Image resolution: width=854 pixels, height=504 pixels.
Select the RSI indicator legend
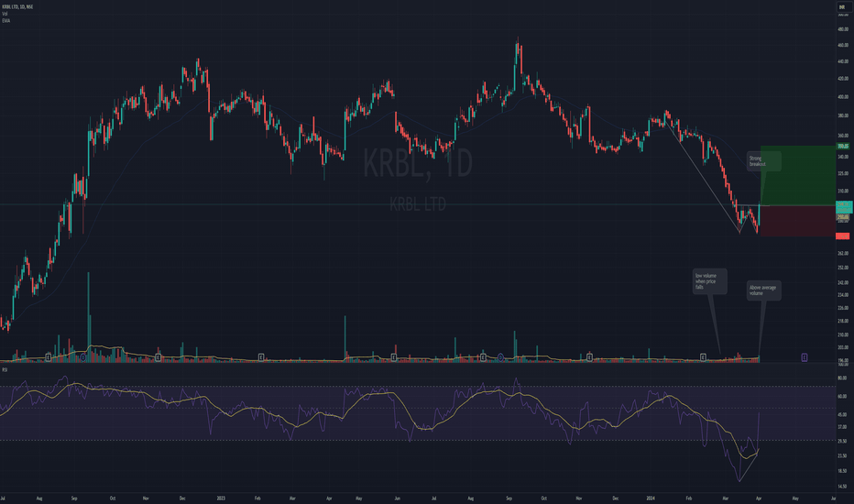5,370
